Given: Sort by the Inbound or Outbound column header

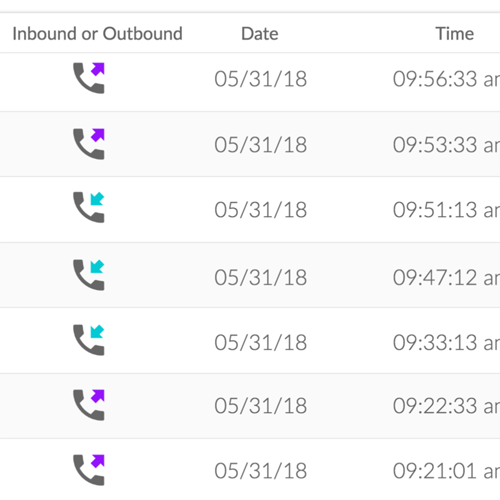Looking at the screenshot, I should [x=97, y=34].
